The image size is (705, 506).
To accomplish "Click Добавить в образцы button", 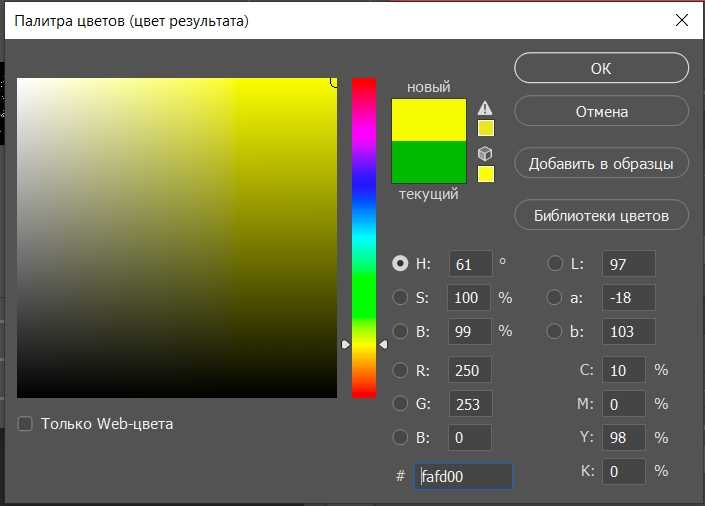I will [x=601, y=163].
